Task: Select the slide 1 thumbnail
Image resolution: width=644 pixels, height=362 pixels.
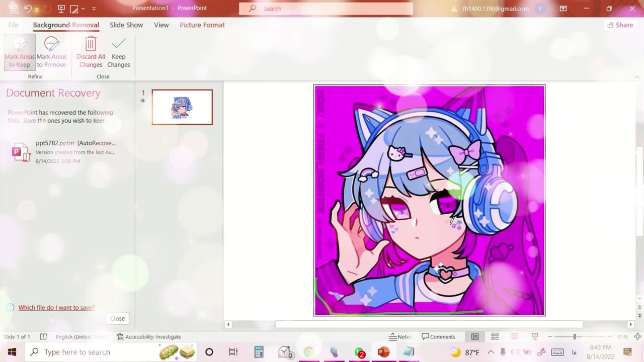Action: (x=182, y=107)
